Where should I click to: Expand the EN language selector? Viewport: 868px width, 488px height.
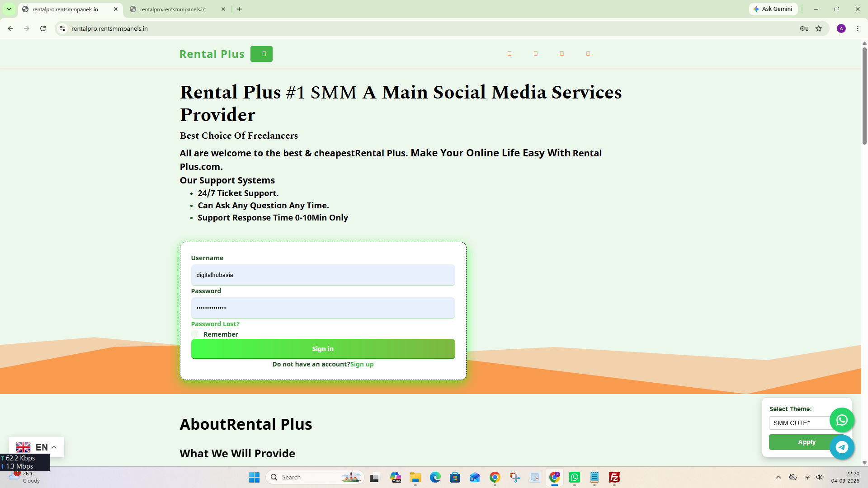[37, 447]
